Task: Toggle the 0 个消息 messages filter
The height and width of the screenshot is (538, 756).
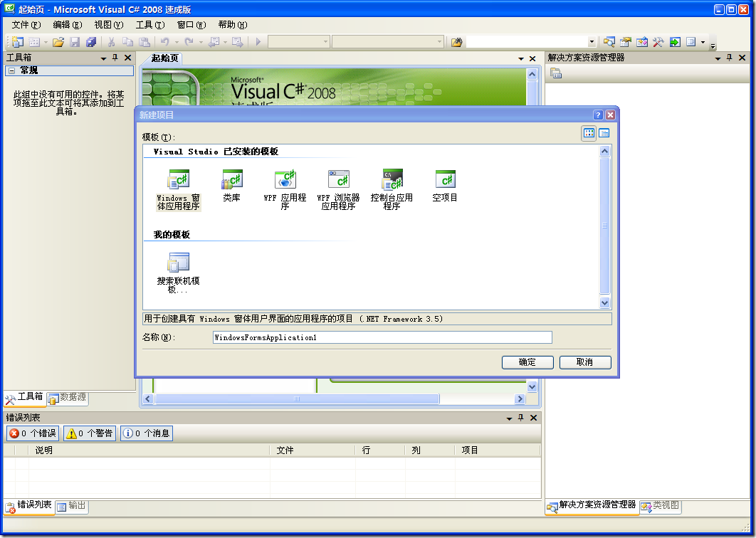Action: (x=147, y=433)
